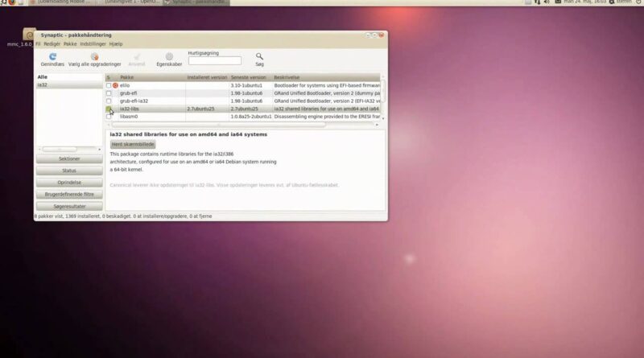Image resolution: width=644 pixels, height=358 pixels.
Task: Select the libasm0 package name
Action: pyautogui.click(x=129, y=117)
